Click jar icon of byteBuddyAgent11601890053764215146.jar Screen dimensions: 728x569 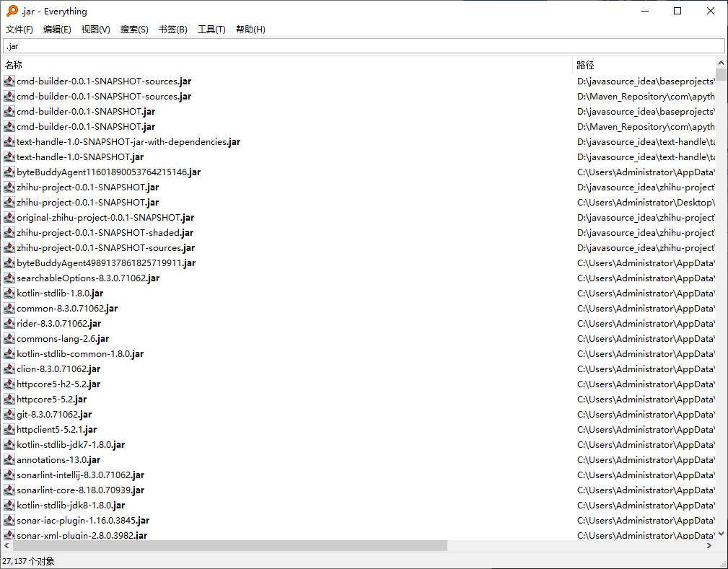pos(9,172)
